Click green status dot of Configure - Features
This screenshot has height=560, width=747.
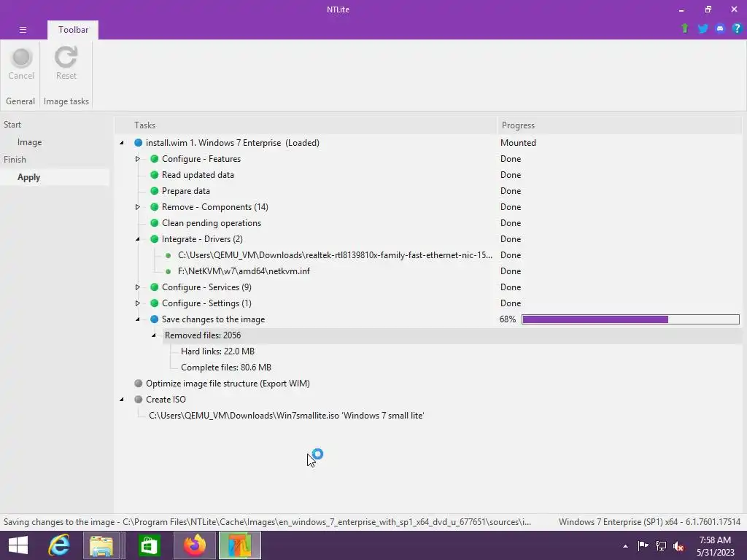(x=155, y=159)
